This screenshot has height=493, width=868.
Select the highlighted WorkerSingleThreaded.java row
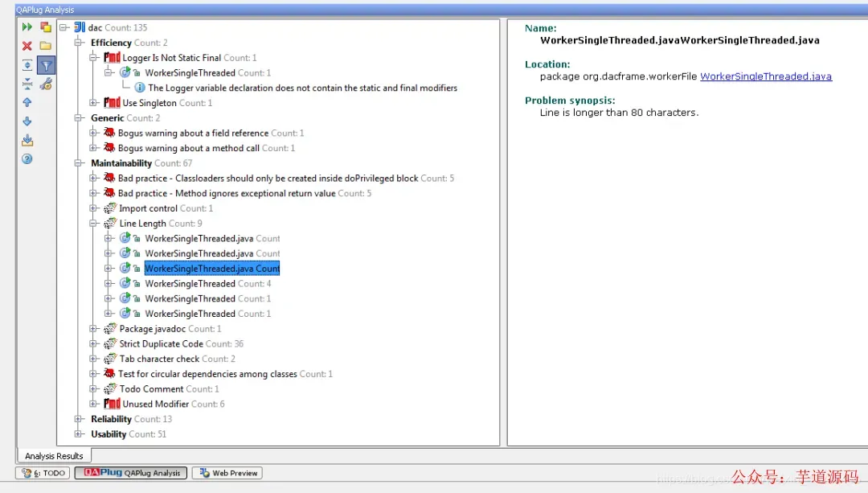[212, 268]
